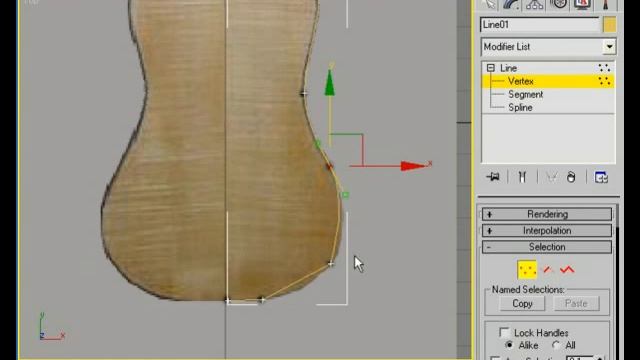
Task: Click vertex dots icon on Vertex stack row
Action: (604, 81)
